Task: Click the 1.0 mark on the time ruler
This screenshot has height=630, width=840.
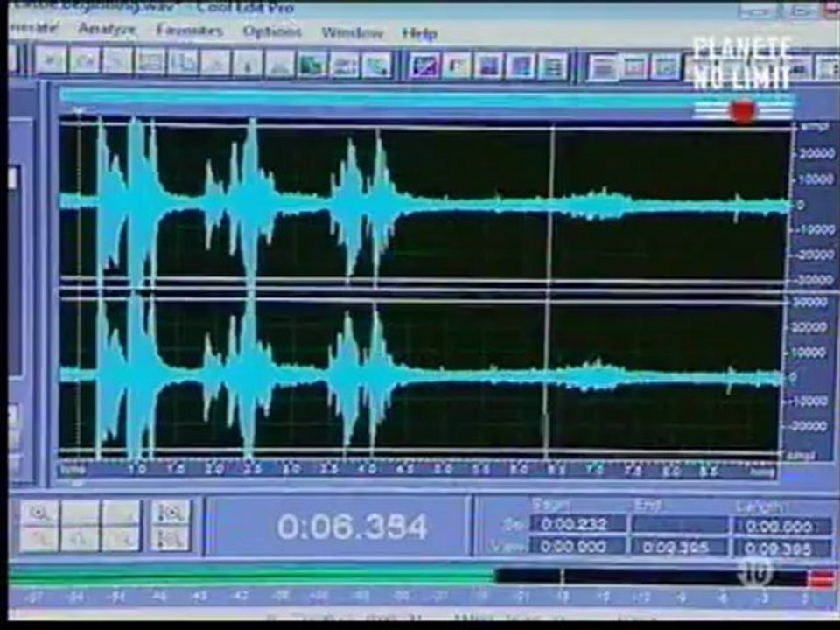Action: point(137,469)
